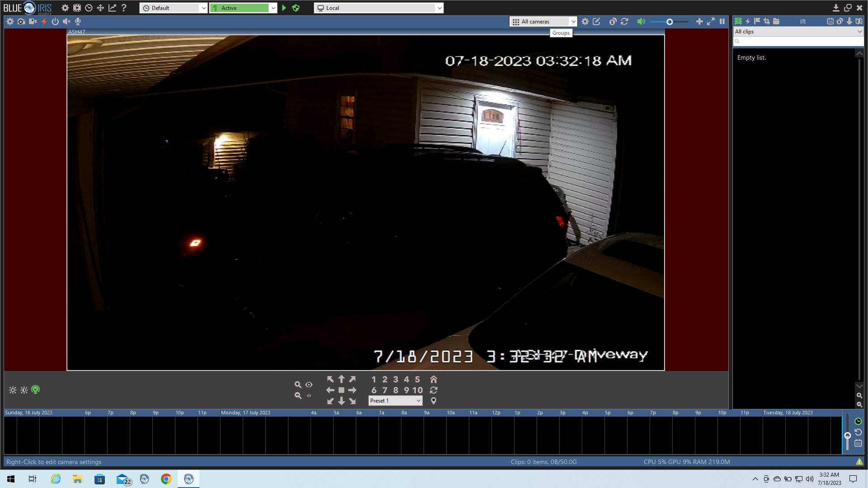This screenshot has width=868, height=488.
Task: Pan camera left with PTZ left arrow
Action: (330, 390)
